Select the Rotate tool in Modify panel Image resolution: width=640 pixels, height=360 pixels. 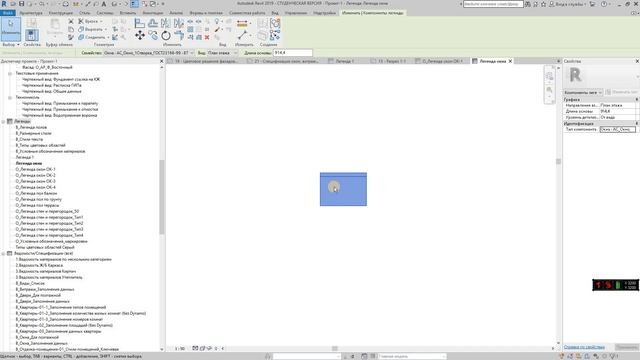point(166,36)
